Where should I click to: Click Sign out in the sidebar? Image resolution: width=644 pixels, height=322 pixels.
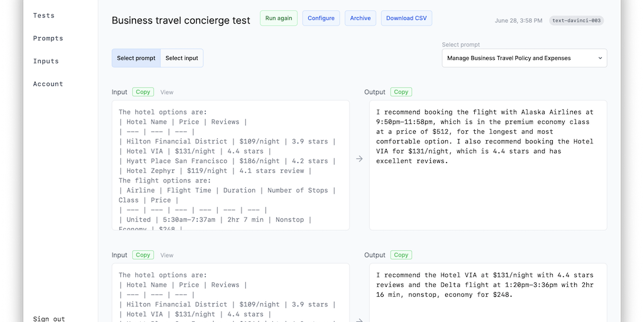pos(49,318)
